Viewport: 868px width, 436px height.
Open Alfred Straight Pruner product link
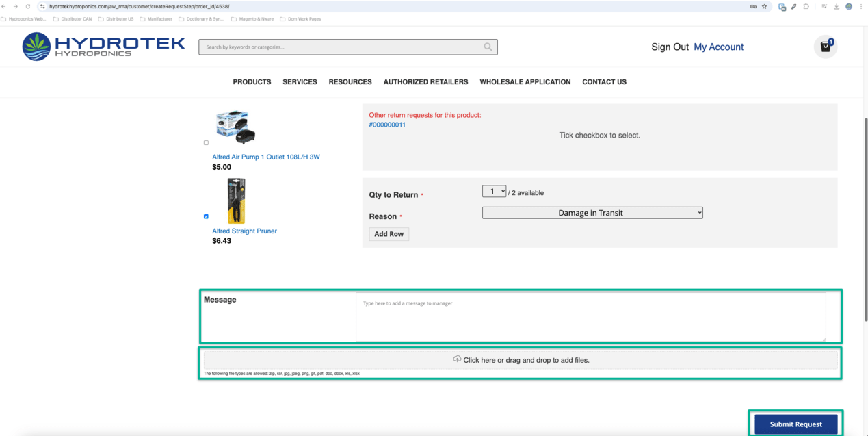(x=244, y=231)
